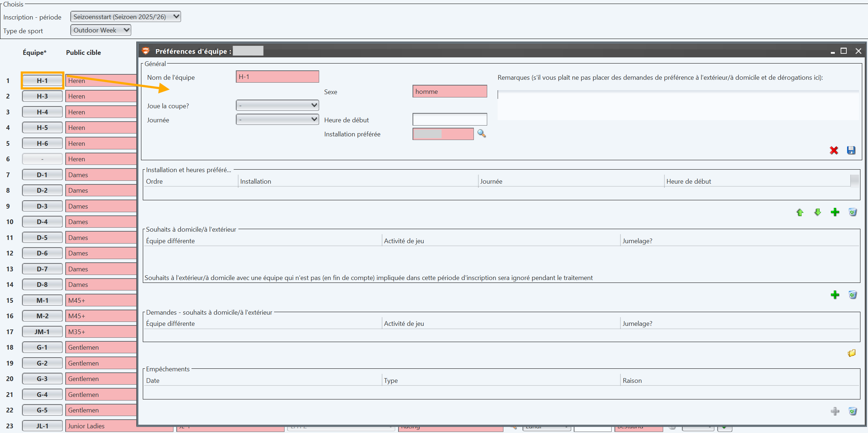Delete selected Empêchements entry with bin icon
This screenshot has height=433, width=868.
(x=852, y=411)
